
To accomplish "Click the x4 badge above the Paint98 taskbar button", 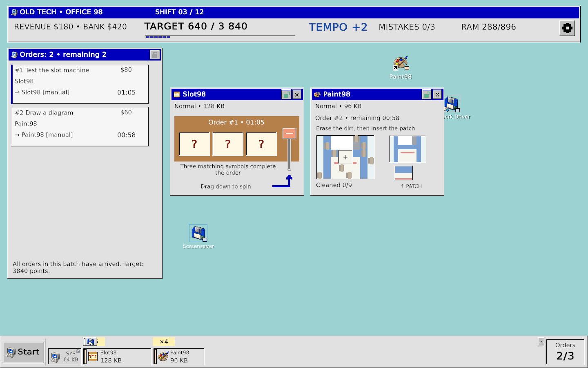I will pyautogui.click(x=164, y=341).
